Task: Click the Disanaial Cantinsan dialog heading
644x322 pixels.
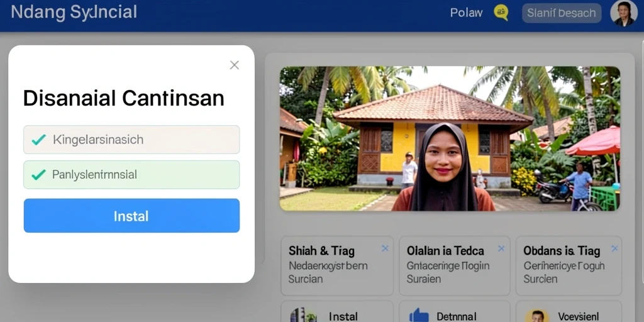Action: [124, 99]
